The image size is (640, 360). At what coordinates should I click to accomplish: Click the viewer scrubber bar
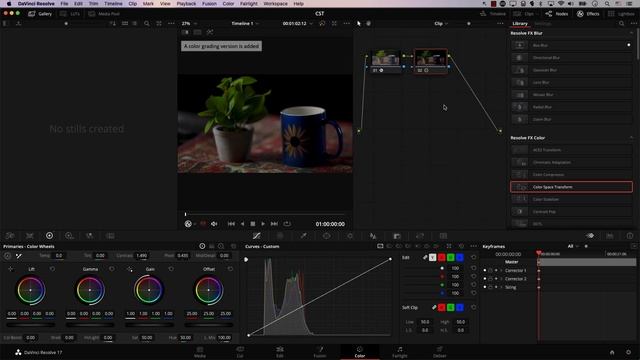(x=265, y=214)
